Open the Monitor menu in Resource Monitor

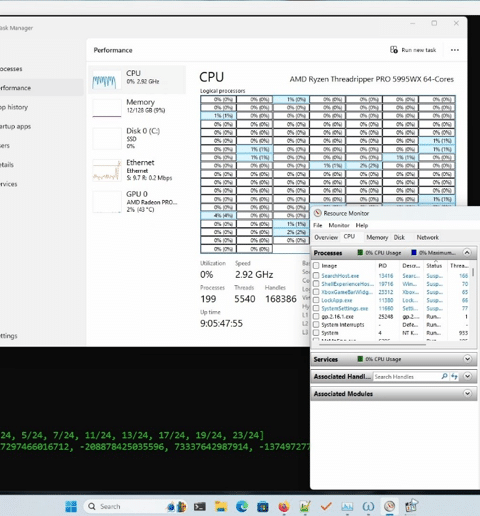pyautogui.click(x=339, y=225)
